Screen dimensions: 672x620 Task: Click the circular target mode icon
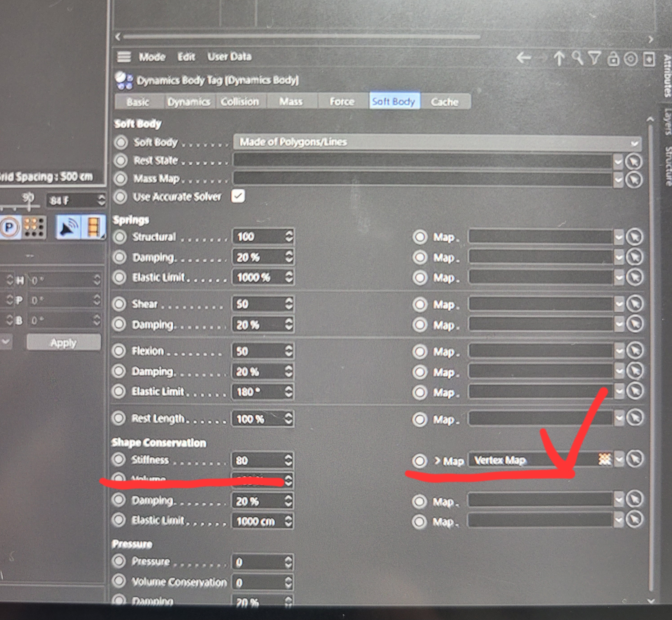pyautogui.click(x=631, y=59)
